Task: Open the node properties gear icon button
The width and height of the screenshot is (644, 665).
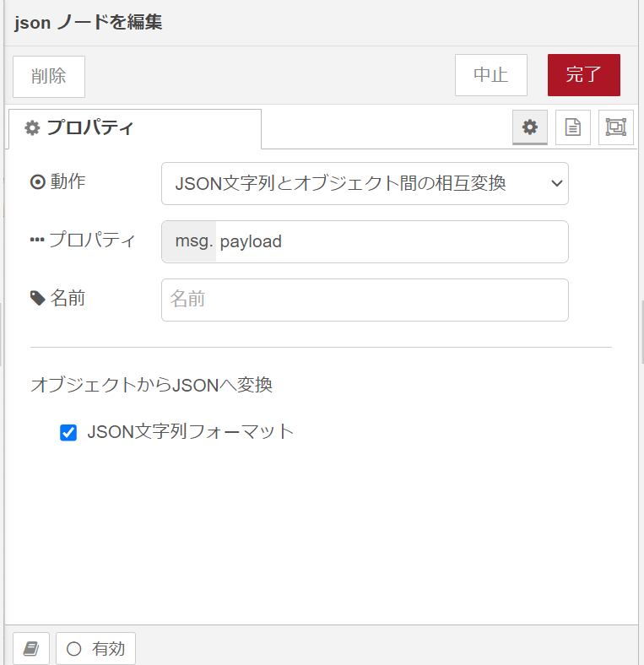Action: pos(530,127)
